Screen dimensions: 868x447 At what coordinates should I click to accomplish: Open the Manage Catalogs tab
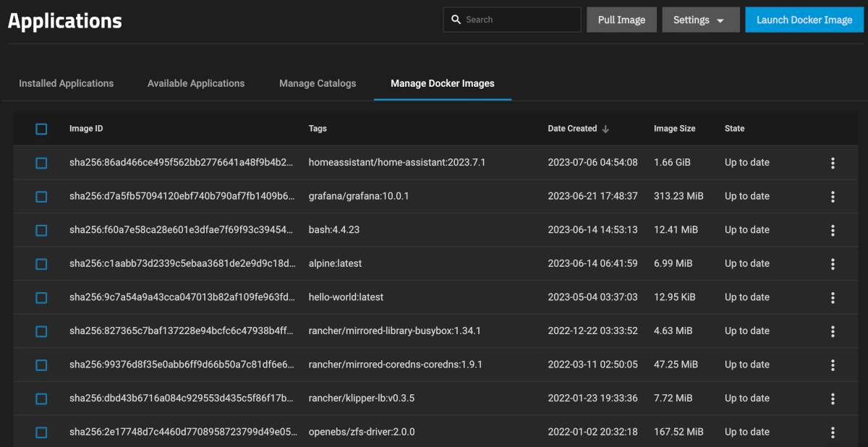318,83
